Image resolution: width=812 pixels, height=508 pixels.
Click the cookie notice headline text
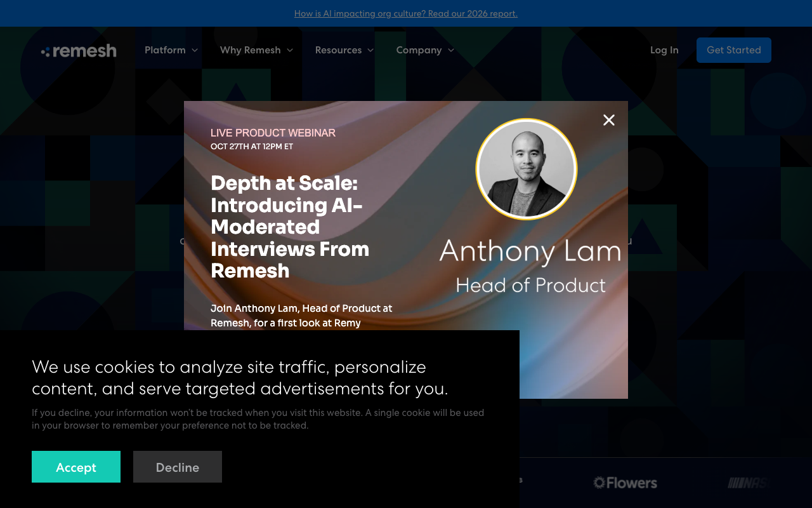pyautogui.click(x=240, y=377)
